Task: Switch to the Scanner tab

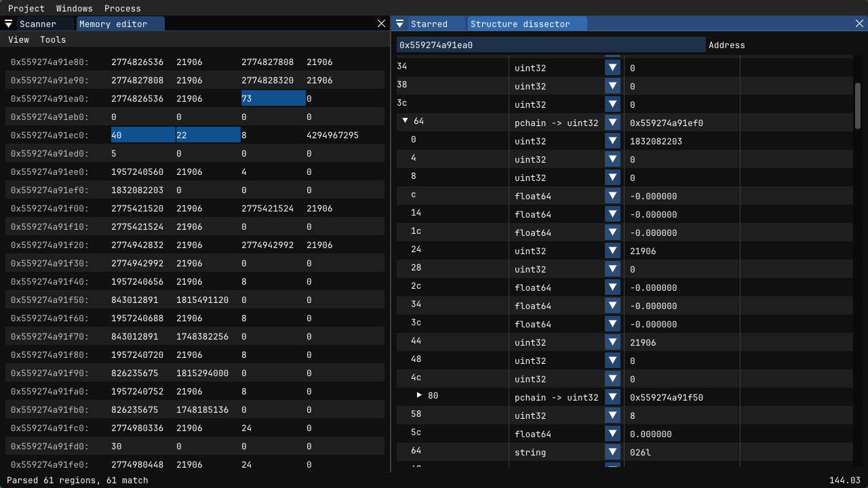Action: point(38,24)
